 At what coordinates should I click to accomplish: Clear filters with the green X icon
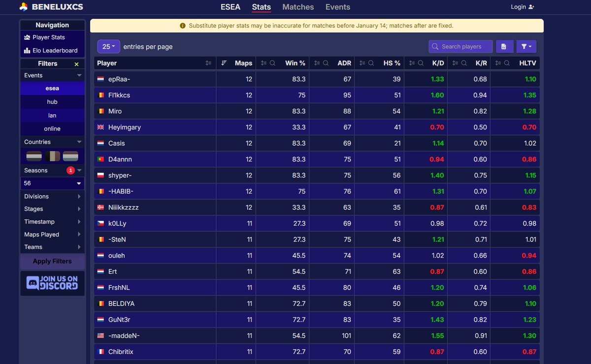pos(76,64)
